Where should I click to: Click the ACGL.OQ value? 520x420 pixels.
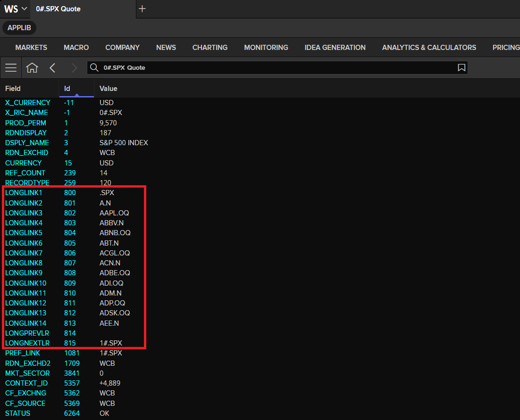[114, 253]
